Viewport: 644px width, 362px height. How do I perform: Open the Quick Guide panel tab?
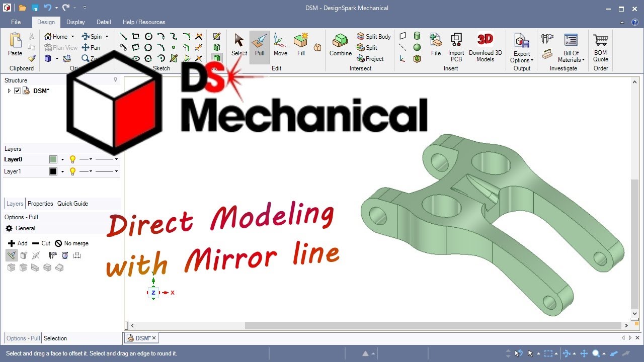pyautogui.click(x=72, y=204)
